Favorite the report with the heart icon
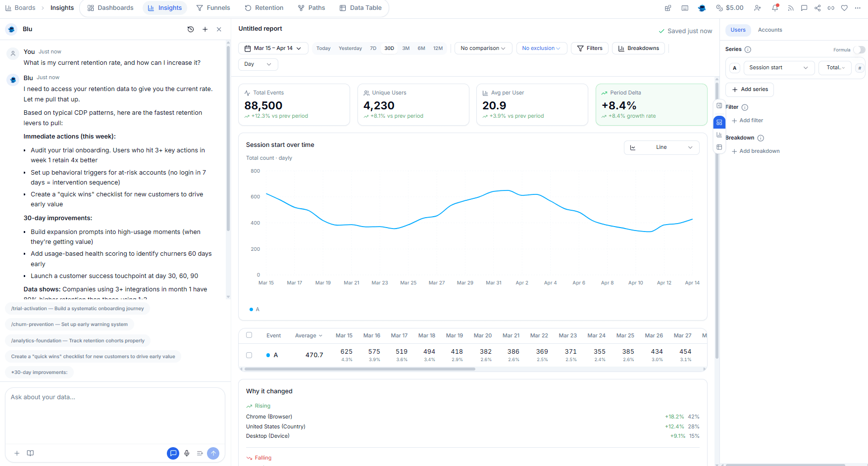Image resolution: width=868 pixels, height=466 pixels. pos(844,8)
